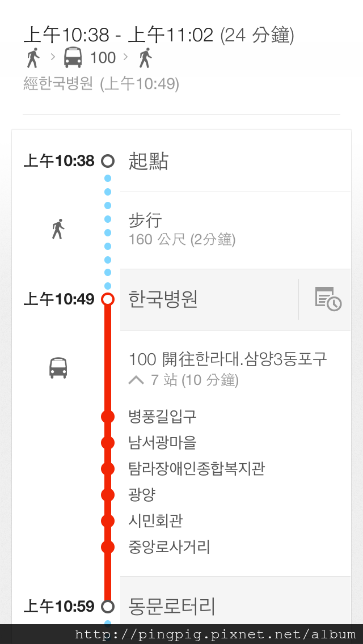Select the 남서광마을 stop
363x644 pixels.
click(162, 443)
